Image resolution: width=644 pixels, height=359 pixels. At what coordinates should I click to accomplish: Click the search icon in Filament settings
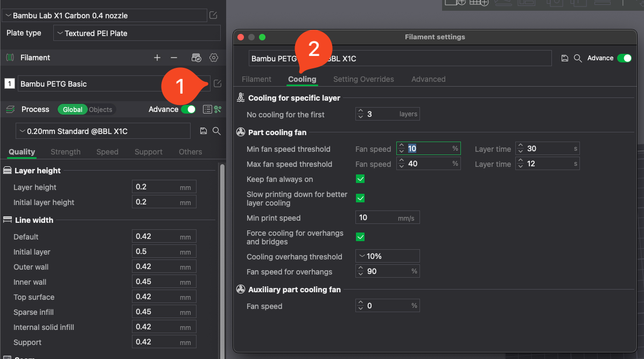pos(578,58)
